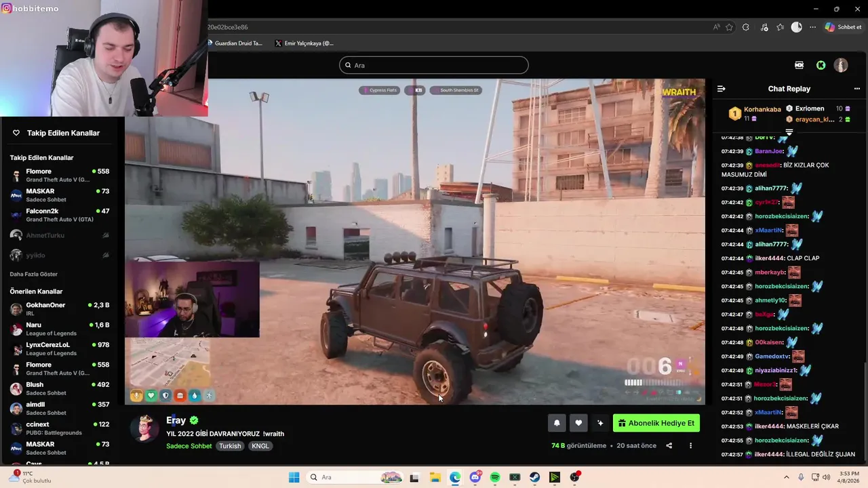Open the Falconn2k followed channel

point(61,215)
